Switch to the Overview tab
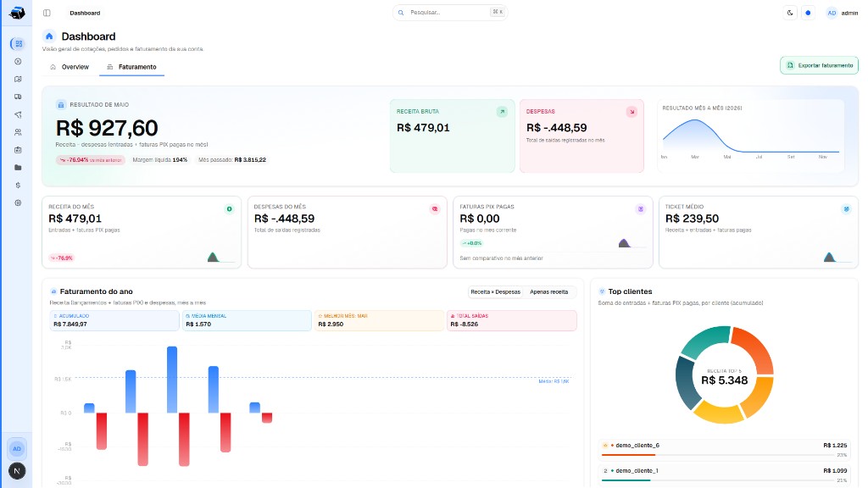This screenshot has height=488, width=868. tap(70, 67)
